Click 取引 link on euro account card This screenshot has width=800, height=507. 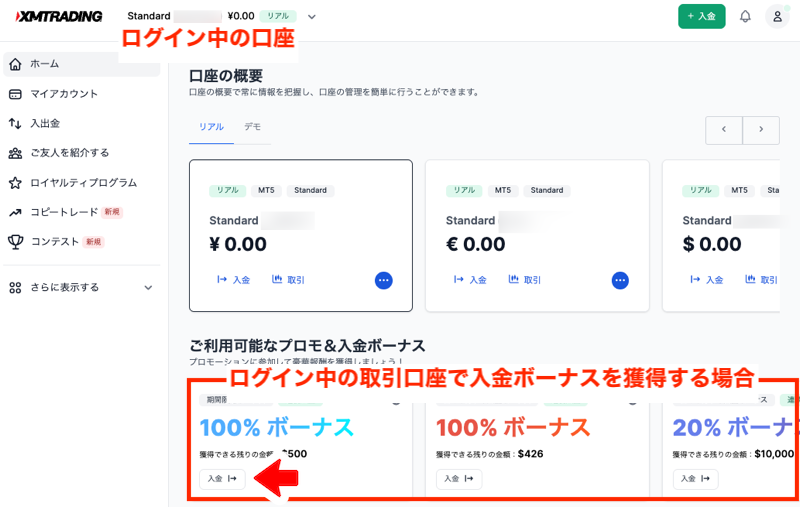(x=525, y=280)
